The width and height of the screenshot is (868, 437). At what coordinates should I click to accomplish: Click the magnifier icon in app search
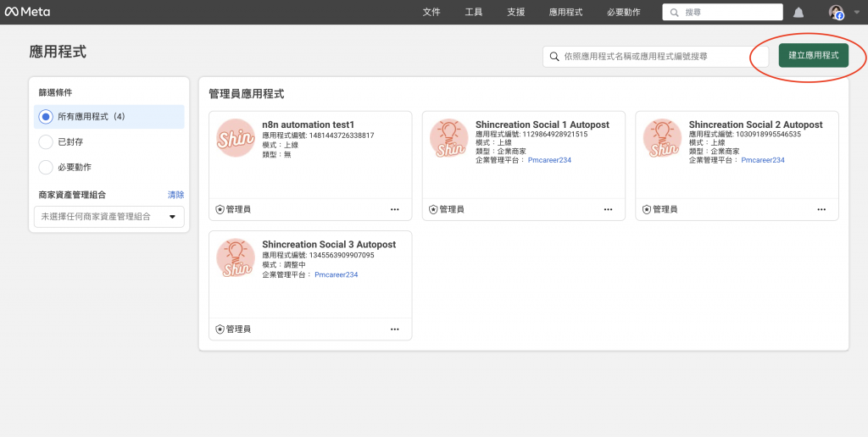pos(554,57)
